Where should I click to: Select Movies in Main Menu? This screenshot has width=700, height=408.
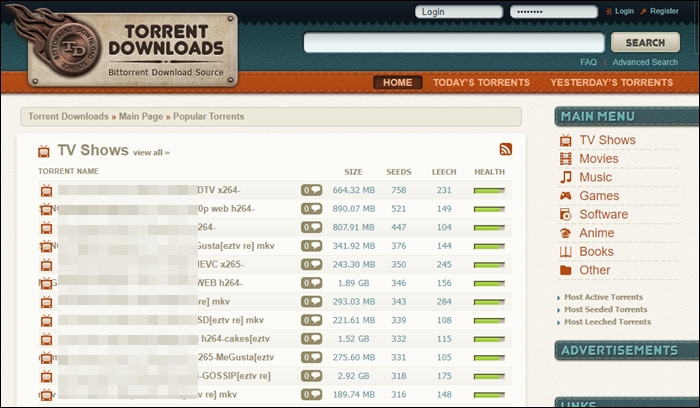pos(599,158)
